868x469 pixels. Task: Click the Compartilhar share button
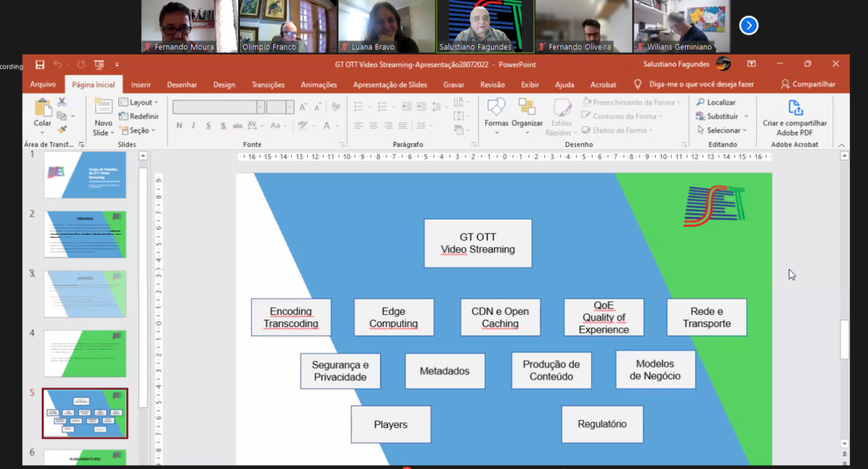(808, 84)
